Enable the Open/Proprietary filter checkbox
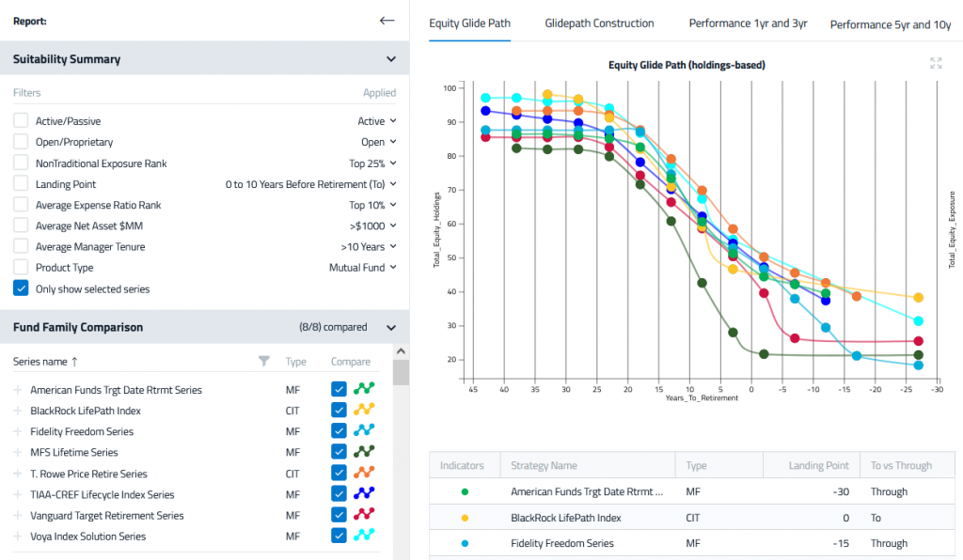 pyautogui.click(x=21, y=142)
